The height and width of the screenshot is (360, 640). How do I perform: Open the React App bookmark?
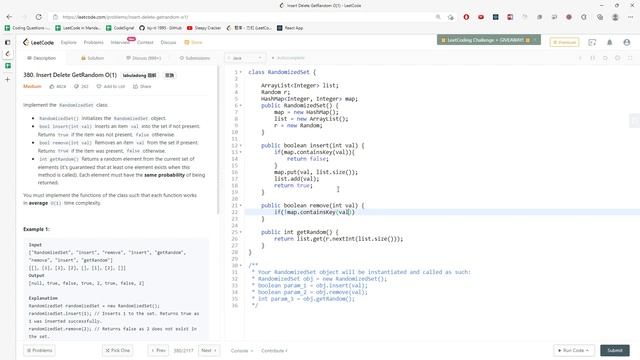point(290,28)
